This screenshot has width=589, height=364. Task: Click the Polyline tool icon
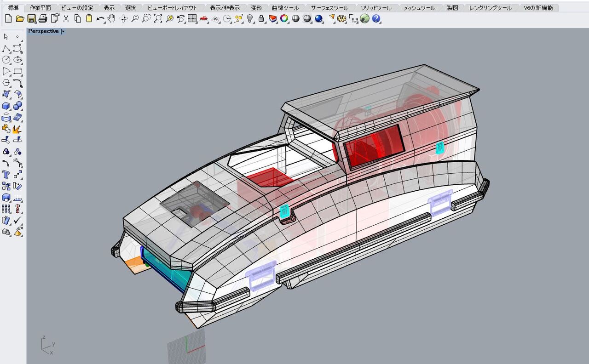click(6, 48)
